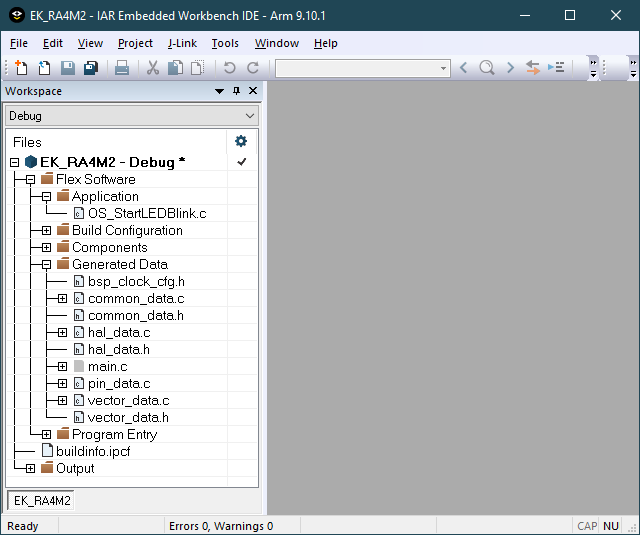Close the Workspace panel
This screenshot has height=535, width=640.
pos(253,91)
